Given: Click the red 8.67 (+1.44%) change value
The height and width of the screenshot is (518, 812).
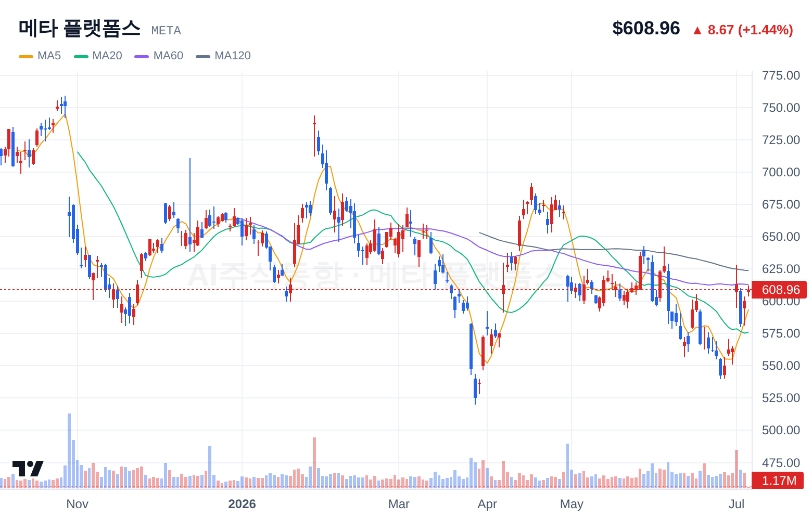Looking at the screenshot, I should [750, 30].
